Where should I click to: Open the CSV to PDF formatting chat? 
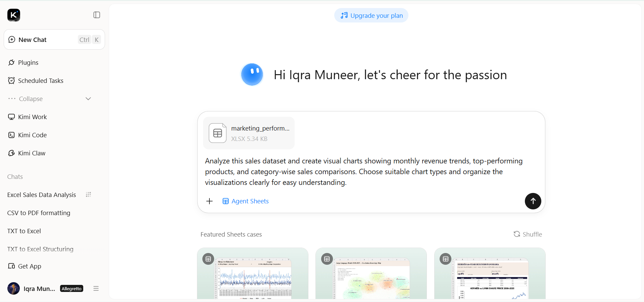39,213
